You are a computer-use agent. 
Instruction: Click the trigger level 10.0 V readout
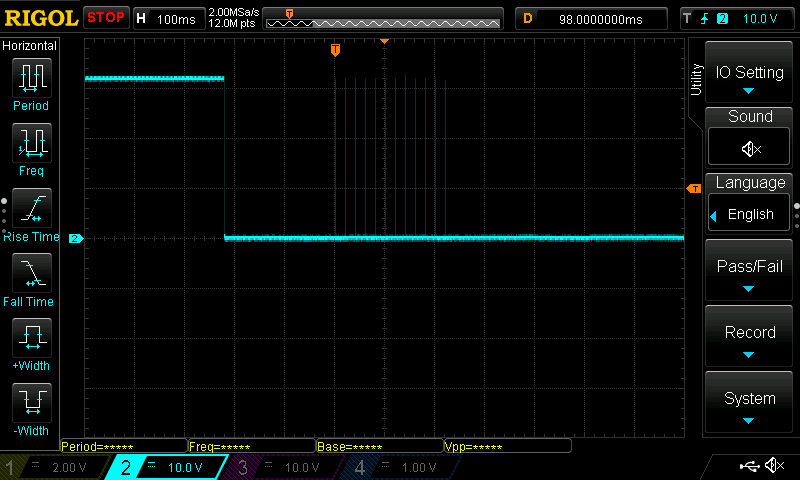point(760,19)
